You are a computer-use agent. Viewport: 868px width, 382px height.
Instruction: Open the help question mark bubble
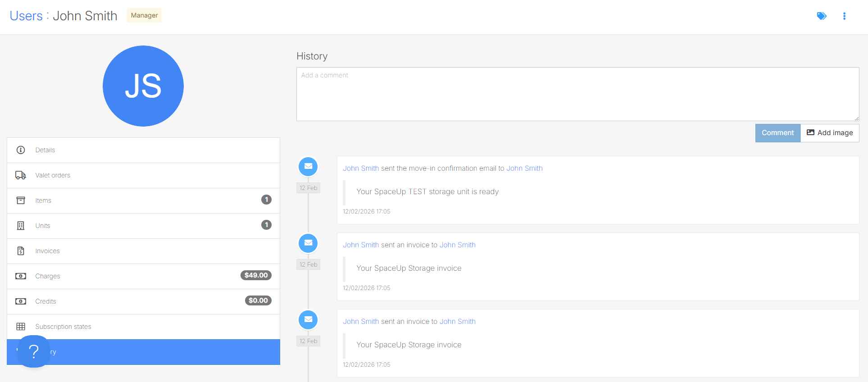point(34,351)
